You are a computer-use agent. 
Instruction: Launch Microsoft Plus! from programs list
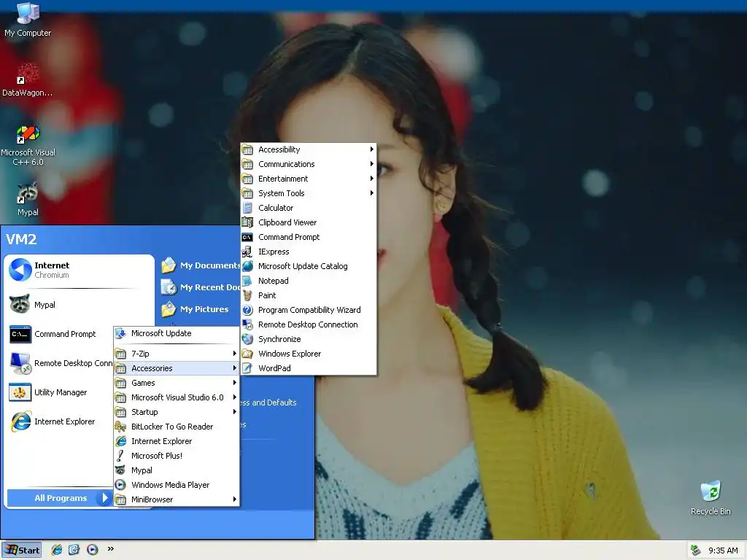tap(177, 456)
